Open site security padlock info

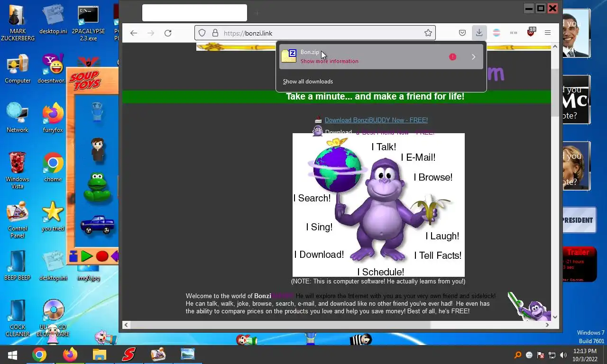[215, 33]
